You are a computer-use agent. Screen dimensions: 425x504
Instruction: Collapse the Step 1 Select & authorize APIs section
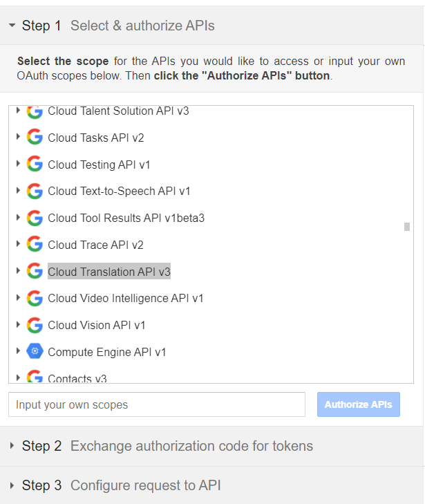click(12, 26)
